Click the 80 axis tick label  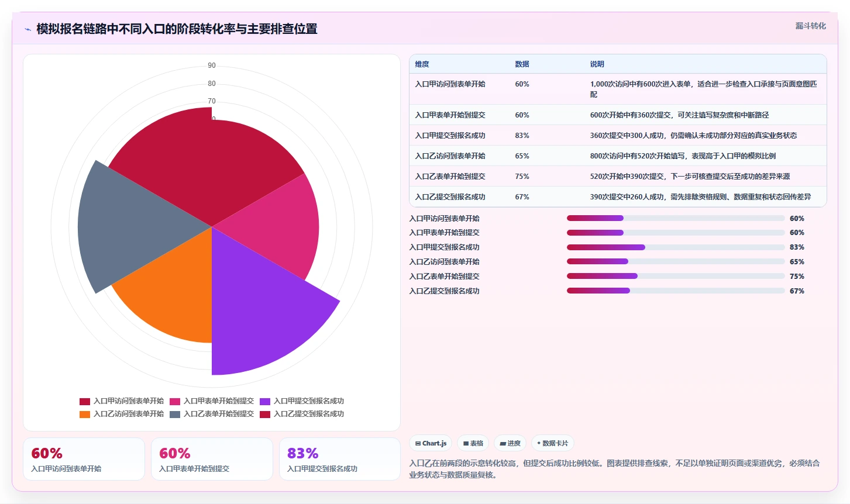212,84
